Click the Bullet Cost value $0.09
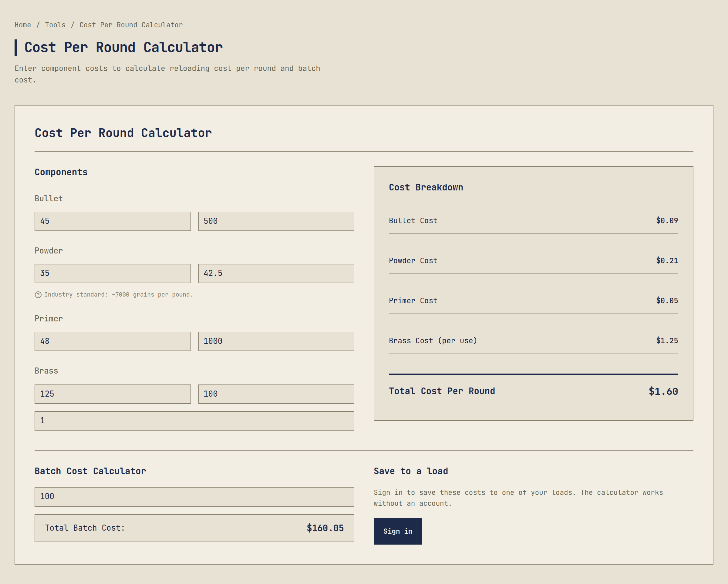Image resolution: width=728 pixels, height=584 pixels. click(667, 221)
